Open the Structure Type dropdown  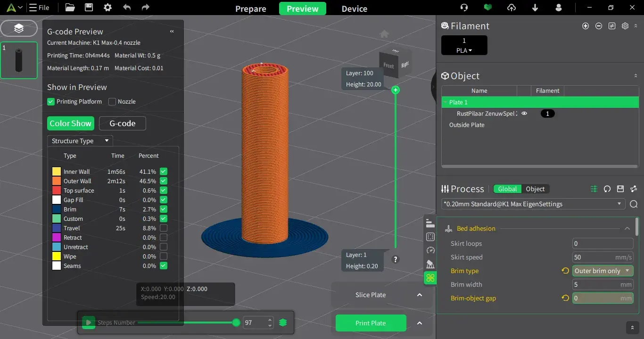coord(80,141)
